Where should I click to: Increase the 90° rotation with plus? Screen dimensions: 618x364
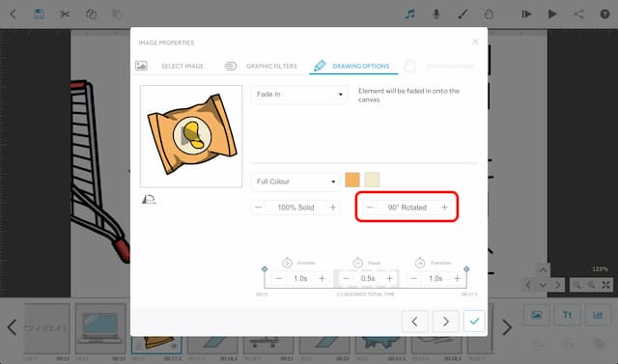coord(444,208)
